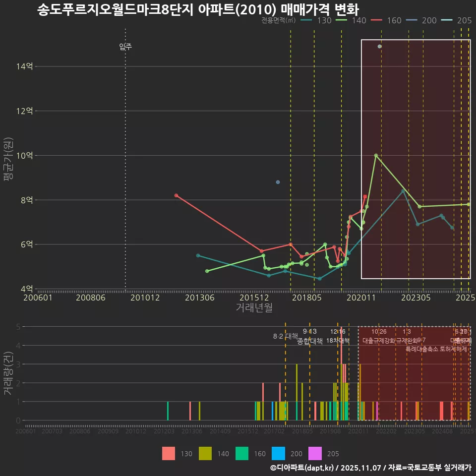
Task: Expand the highlighted regulation period box
Action: click(x=416, y=159)
